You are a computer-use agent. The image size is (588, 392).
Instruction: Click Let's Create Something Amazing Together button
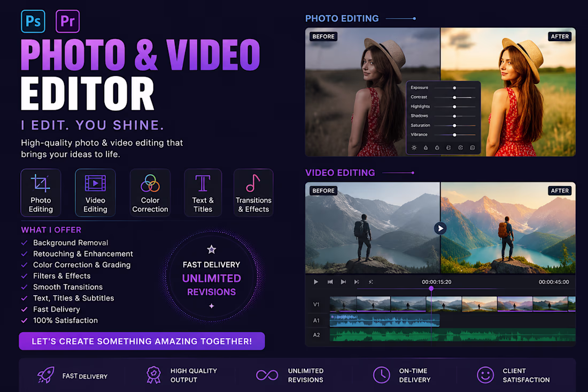point(142,341)
